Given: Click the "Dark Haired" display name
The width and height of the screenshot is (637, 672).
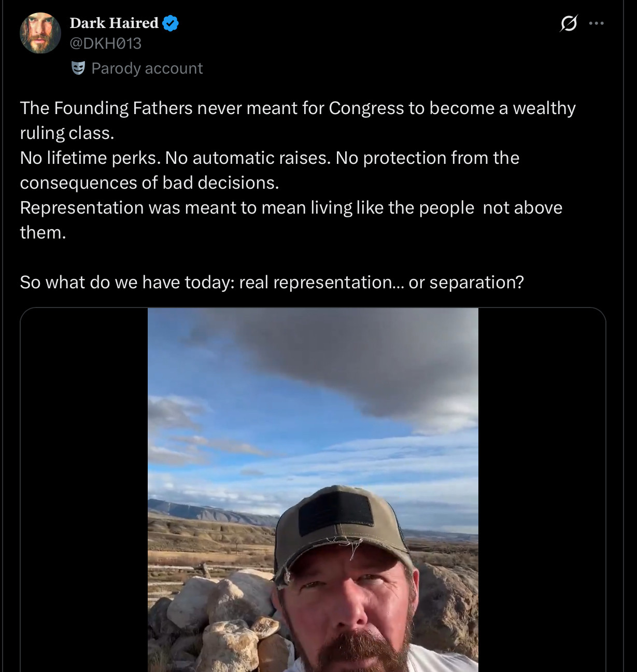Looking at the screenshot, I should 114,23.
